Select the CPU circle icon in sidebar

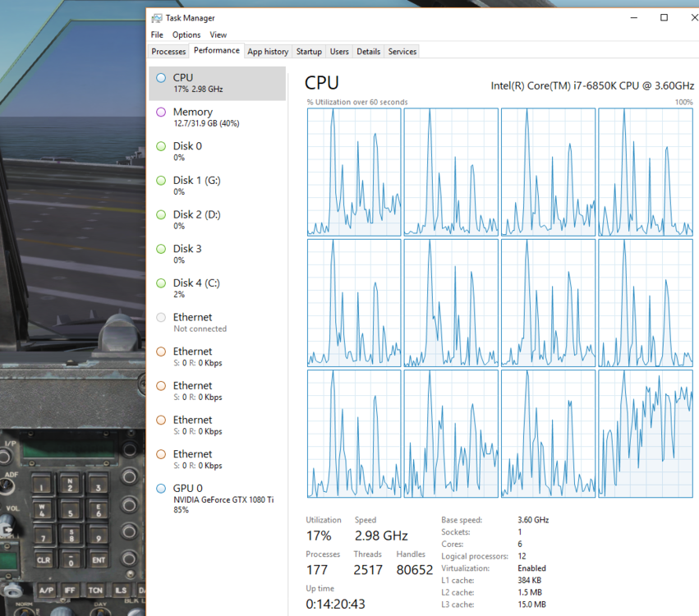click(x=161, y=78)
